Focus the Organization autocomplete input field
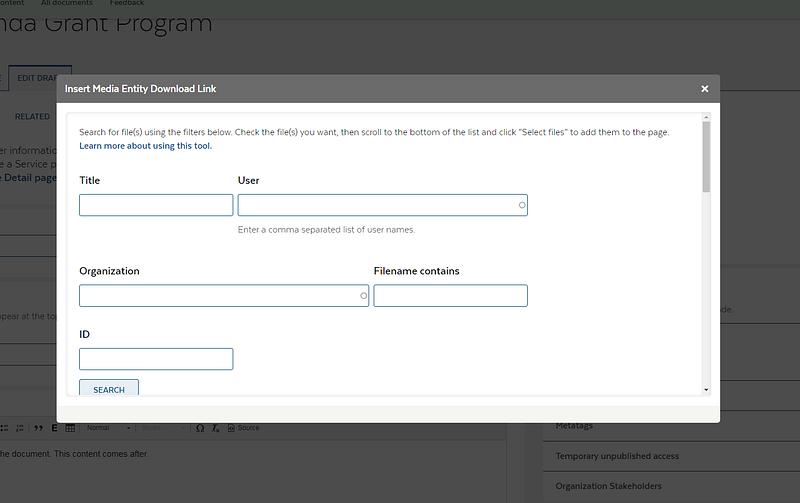This screenshot has width=800, height=503. [x=224, y=296]
